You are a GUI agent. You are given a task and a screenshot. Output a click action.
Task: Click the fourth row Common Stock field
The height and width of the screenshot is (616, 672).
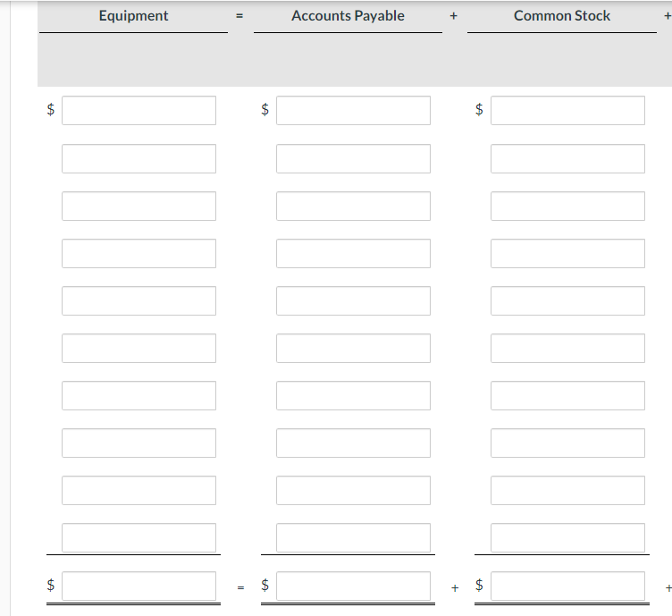click(x=567, y=253)
